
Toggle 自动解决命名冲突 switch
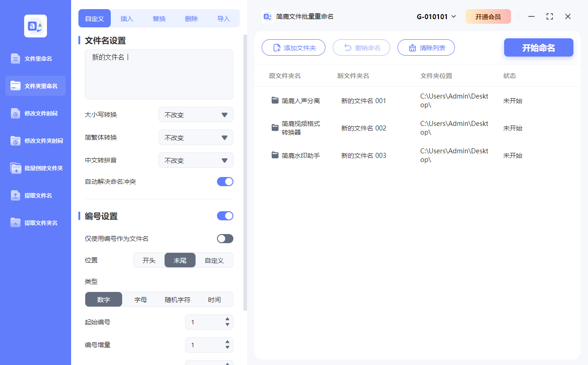click(225, 182)
